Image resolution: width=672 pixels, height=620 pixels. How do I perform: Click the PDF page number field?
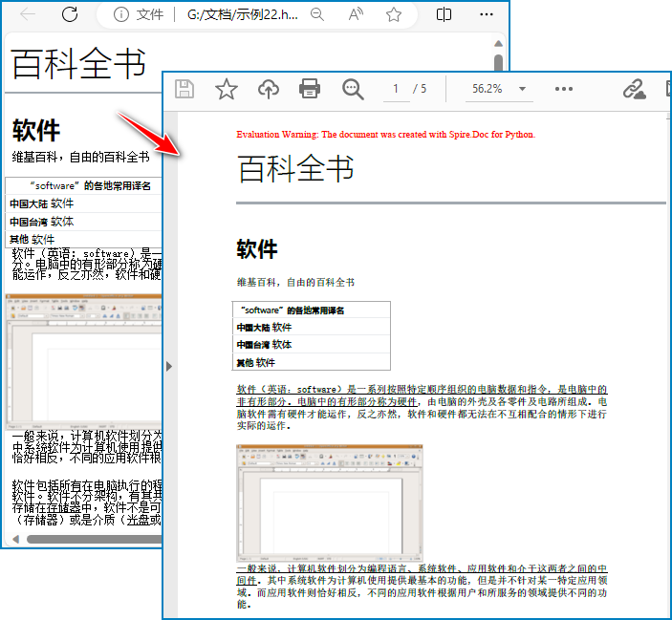pyautogui.click(x=396, y=89)
